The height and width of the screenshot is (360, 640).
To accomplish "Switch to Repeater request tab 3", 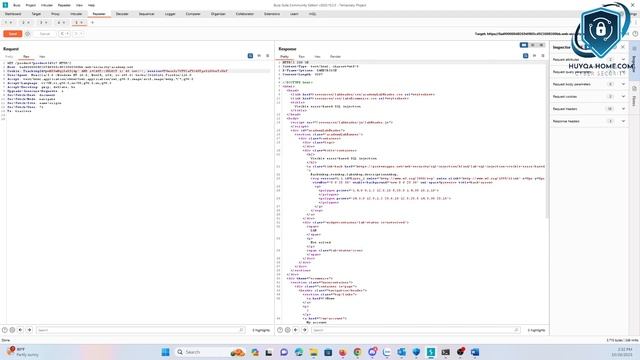I will 43,22.
